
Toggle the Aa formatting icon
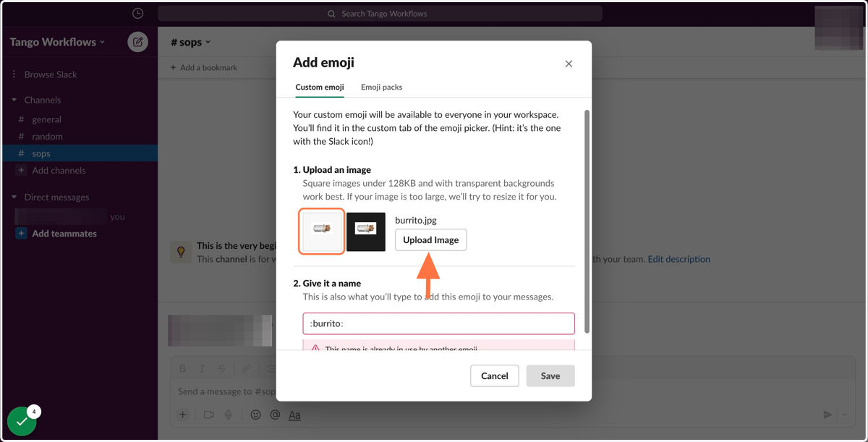point(294,415)
